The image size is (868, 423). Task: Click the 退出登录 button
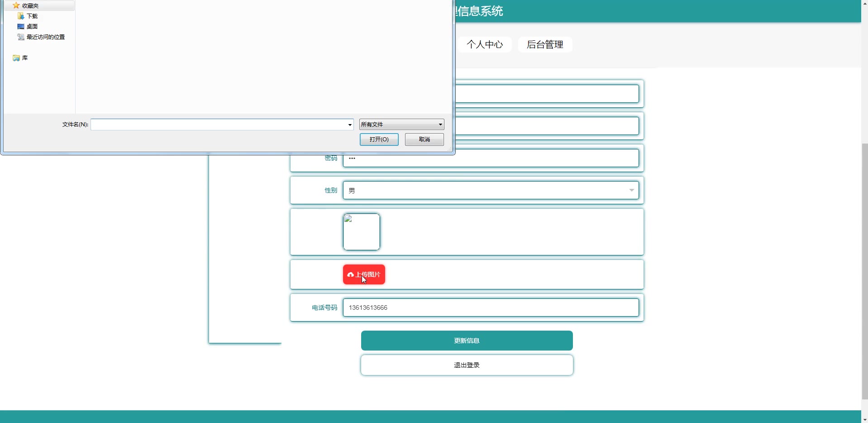[x=467, y=365]
